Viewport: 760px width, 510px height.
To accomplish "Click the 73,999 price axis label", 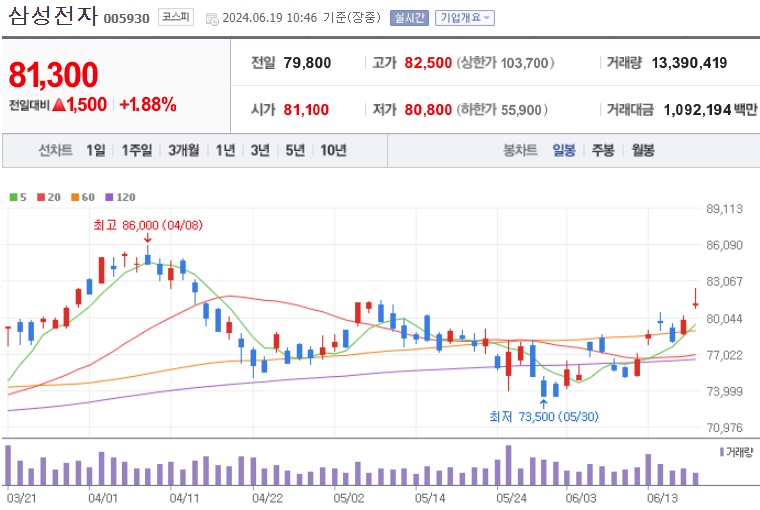I will click(x=724, y=391).
